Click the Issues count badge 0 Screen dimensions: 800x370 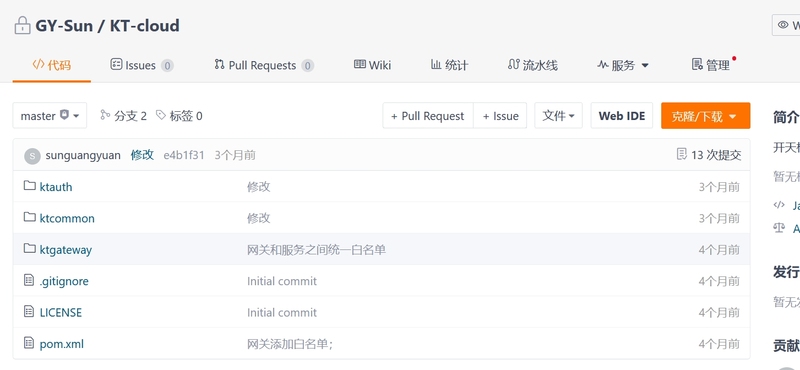[167, 66]
